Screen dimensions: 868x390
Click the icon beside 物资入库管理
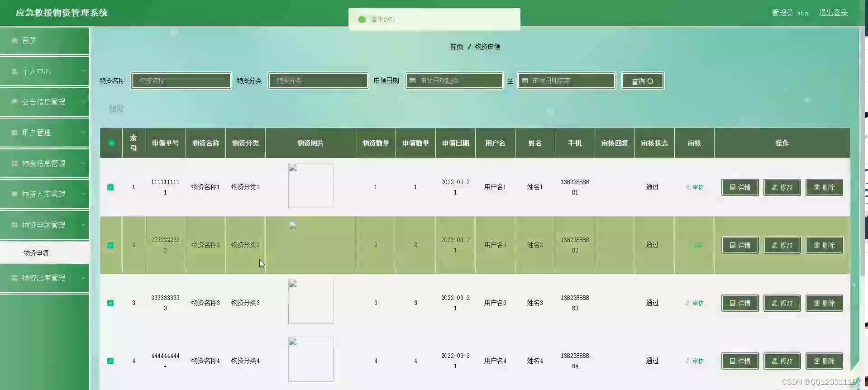[14, 194]
